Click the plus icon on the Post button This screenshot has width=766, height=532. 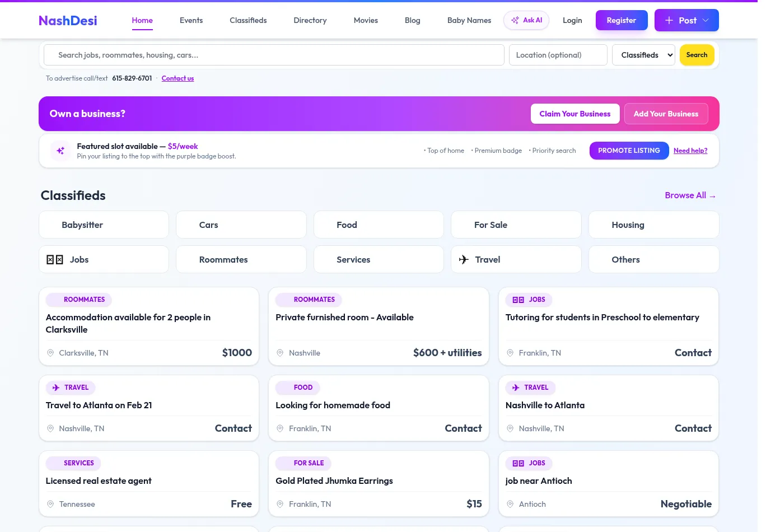669,20
